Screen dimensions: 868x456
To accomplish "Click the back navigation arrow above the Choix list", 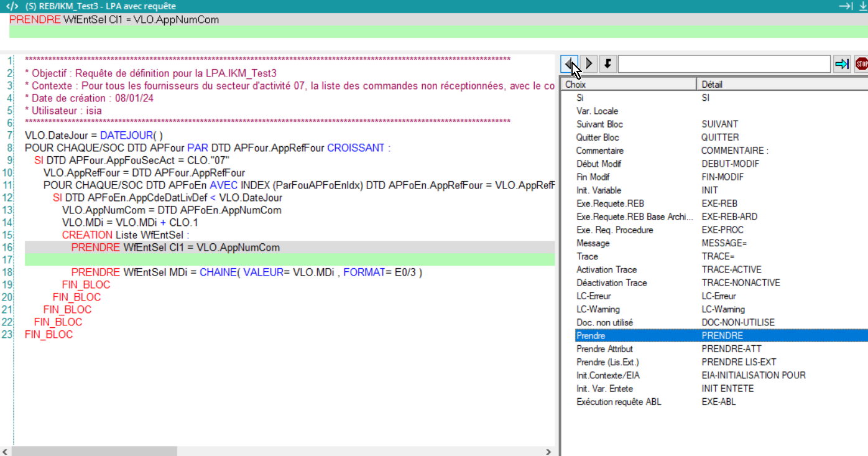I will tap(570, 63).
